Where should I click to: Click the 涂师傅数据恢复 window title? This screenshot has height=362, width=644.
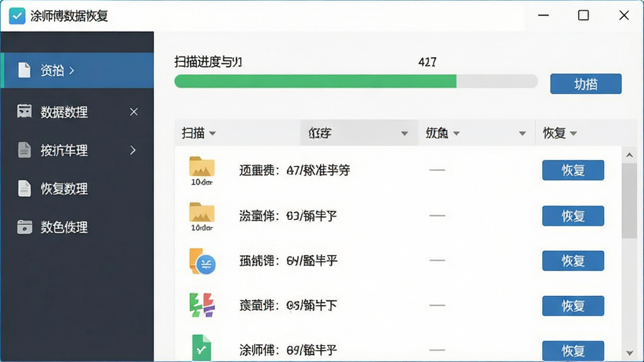(x=69, y=16)
